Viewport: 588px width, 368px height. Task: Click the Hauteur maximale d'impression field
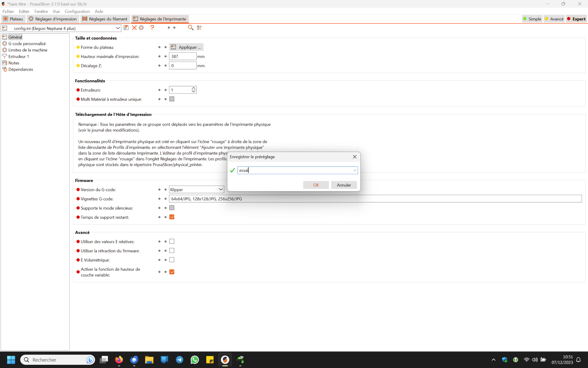[183, 56]
